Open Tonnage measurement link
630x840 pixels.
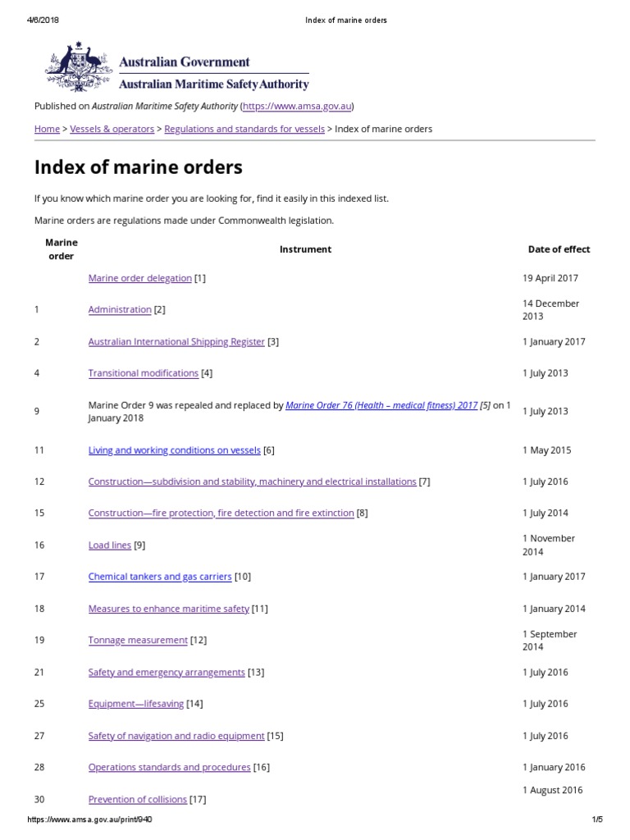coord(138,640)
